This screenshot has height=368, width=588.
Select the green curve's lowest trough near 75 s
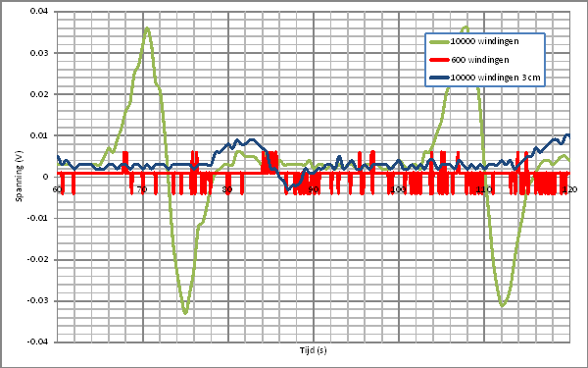coord(185,312)
